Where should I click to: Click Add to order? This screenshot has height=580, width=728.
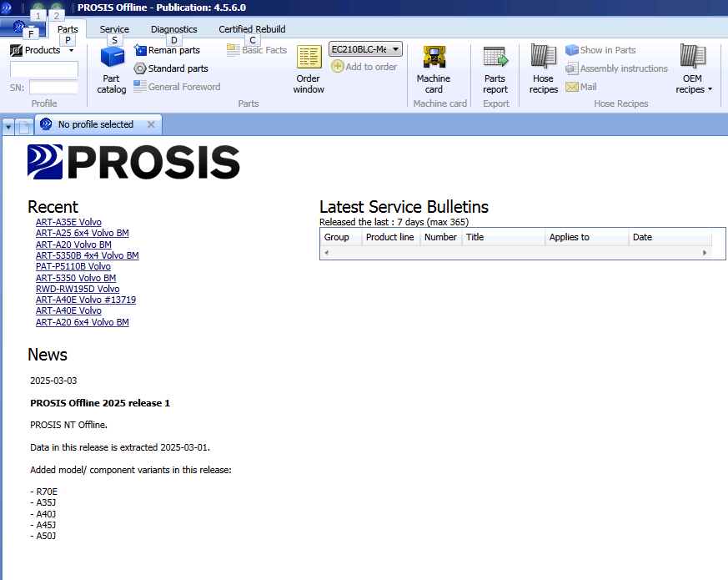(364, 67)
